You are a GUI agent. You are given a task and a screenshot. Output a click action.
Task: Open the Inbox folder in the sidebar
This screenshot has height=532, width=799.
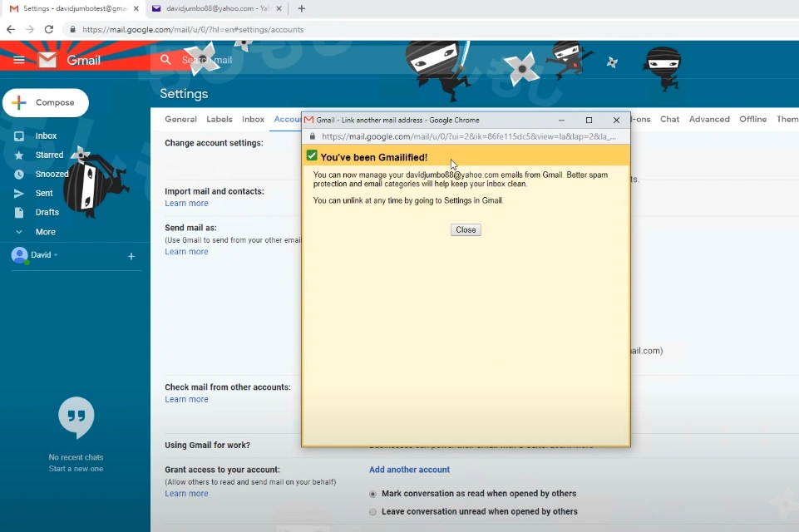[46, 136]
